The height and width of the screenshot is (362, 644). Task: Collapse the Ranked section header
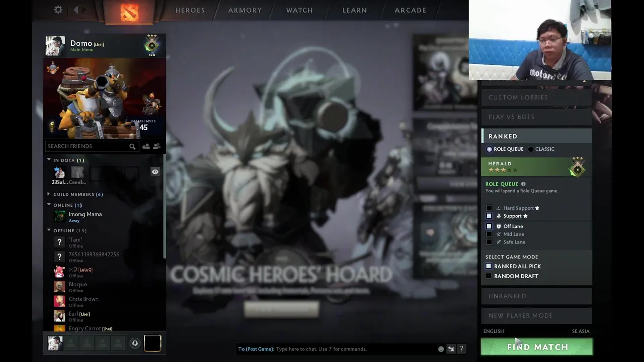click(x=536, y=136)
